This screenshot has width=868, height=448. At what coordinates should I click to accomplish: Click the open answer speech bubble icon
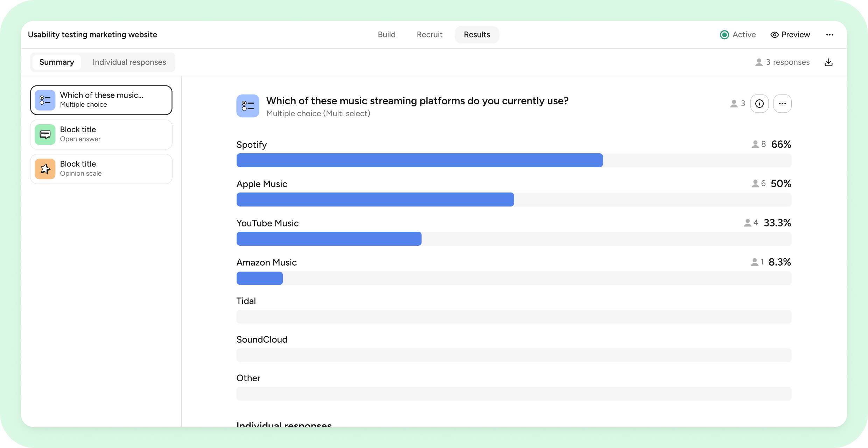tap(45, 134)
